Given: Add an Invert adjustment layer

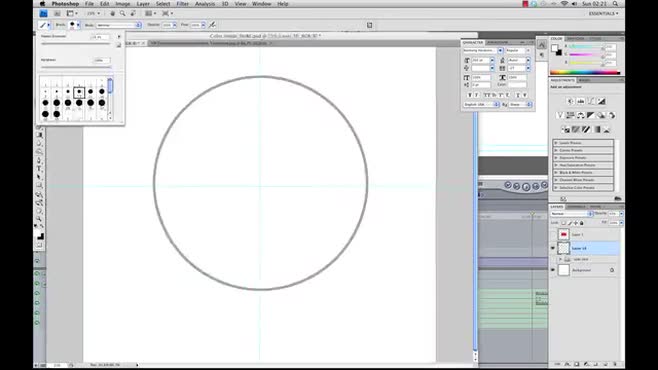Looking at the screenshot, I should click(565, 130).
